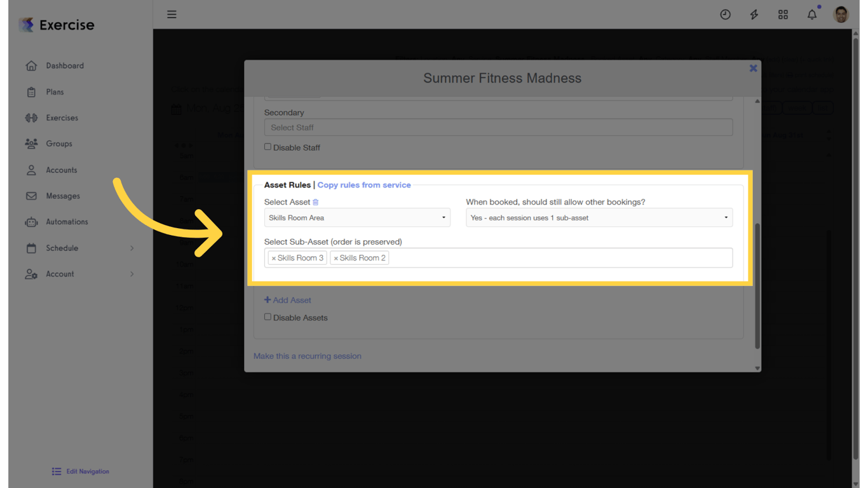Open the apps grid icon
868x488 pixels.
pyautogui.click(x=783, y=15)
